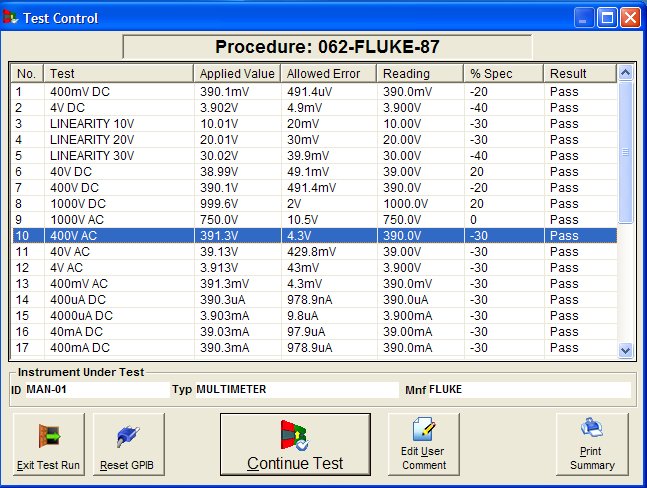647x488 pixels.
Task: Click the Exit Test Run door icon
Action: point(50,436)
